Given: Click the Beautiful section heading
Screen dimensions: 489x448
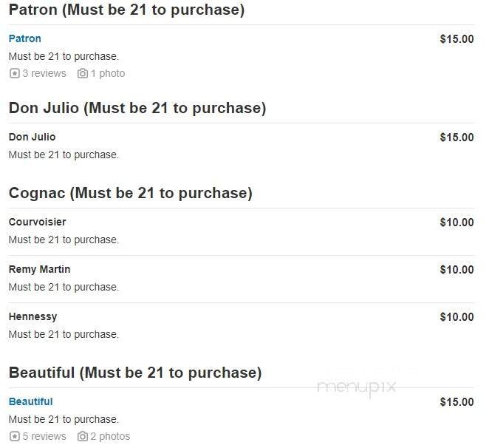Looking at the screenshot, I should [134, 373].
